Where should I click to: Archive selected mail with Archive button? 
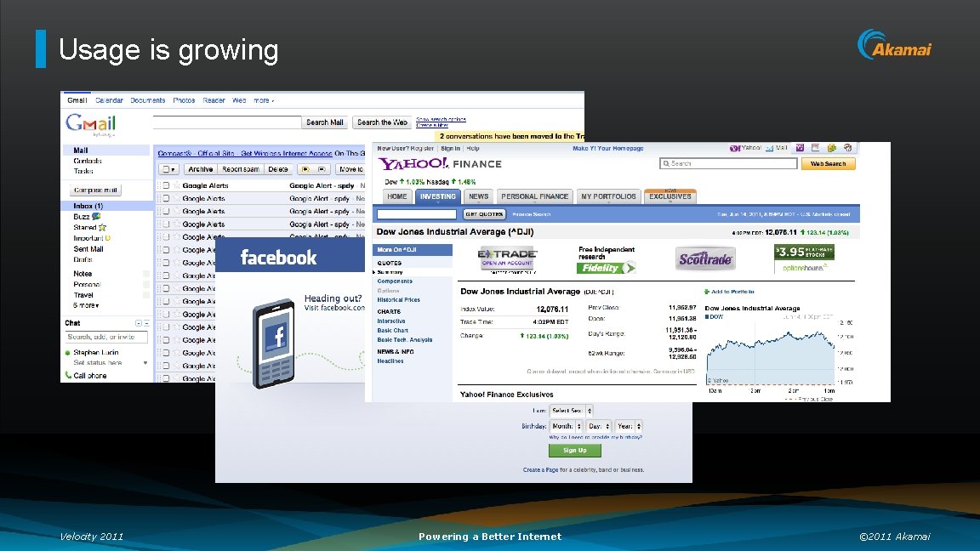coord(200,169)
